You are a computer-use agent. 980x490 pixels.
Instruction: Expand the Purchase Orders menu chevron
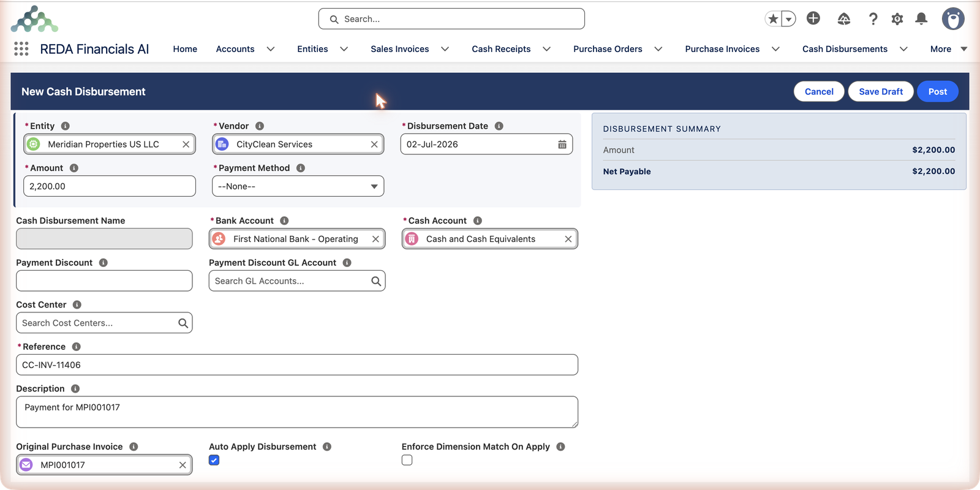658,49
